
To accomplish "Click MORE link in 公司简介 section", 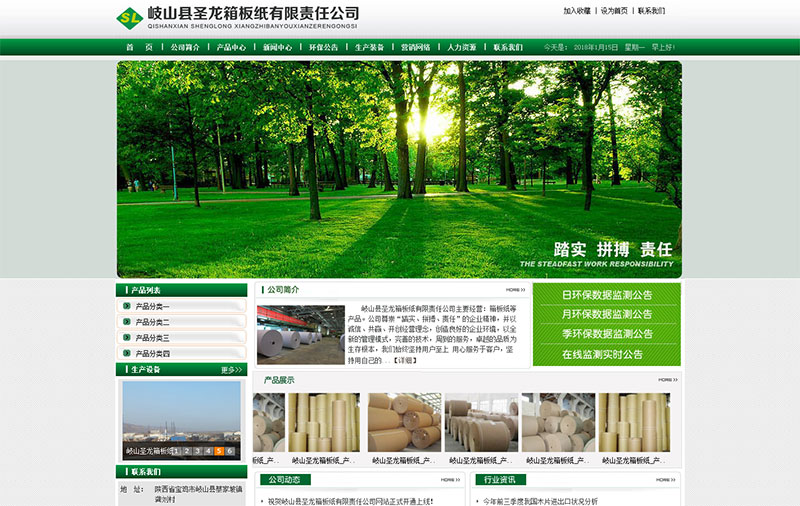I will [515, 290].
